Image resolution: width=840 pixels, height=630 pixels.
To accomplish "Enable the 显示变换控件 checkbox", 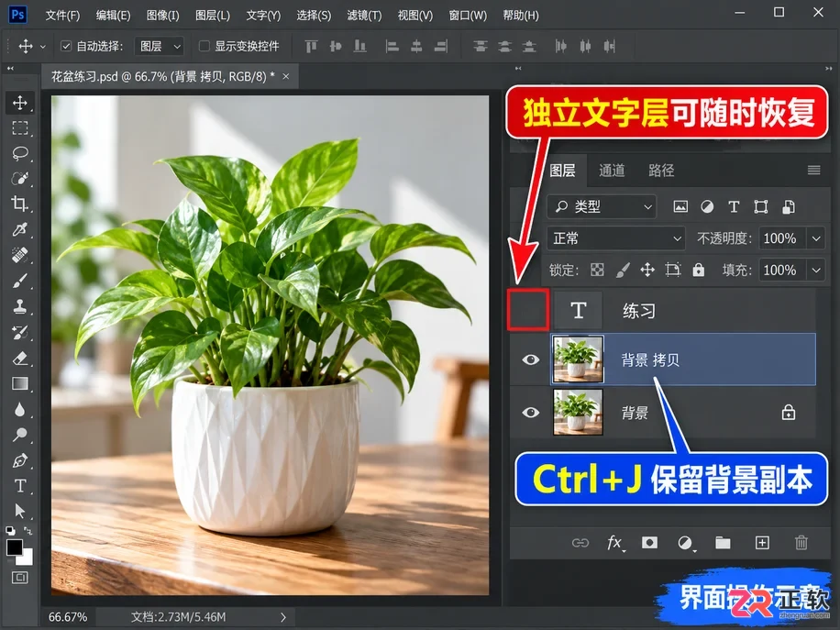I will click(x=204, y=47).
